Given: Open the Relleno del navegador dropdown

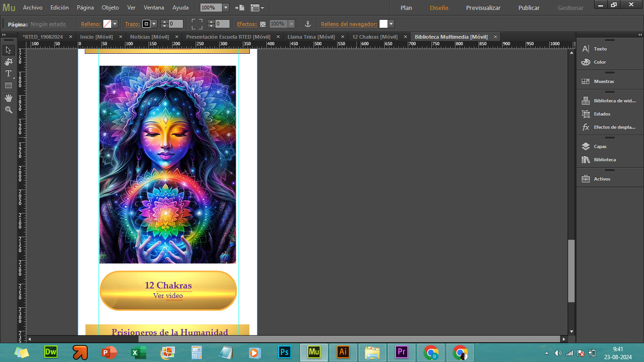Looking at the screenshot, I should click(391, 24).
